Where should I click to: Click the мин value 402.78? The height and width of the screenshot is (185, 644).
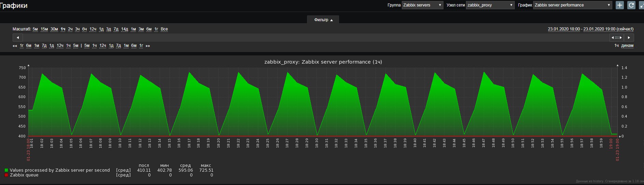(164, 170)
